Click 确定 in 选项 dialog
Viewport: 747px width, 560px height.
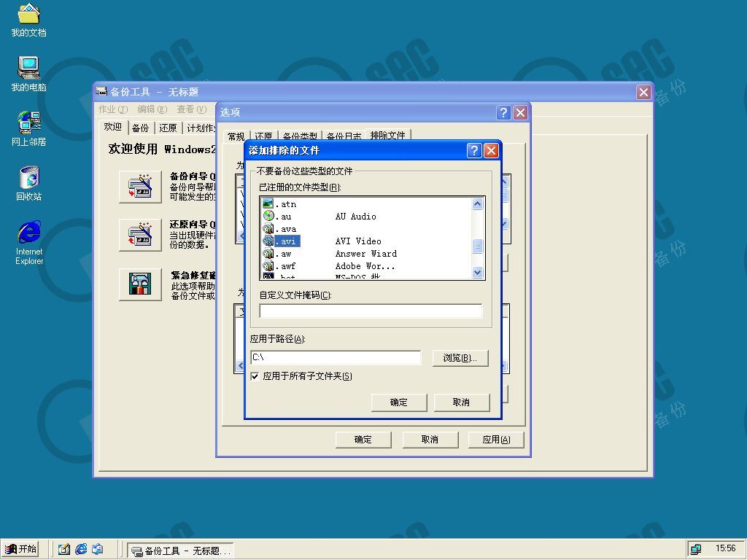click(x=363, y=440)
